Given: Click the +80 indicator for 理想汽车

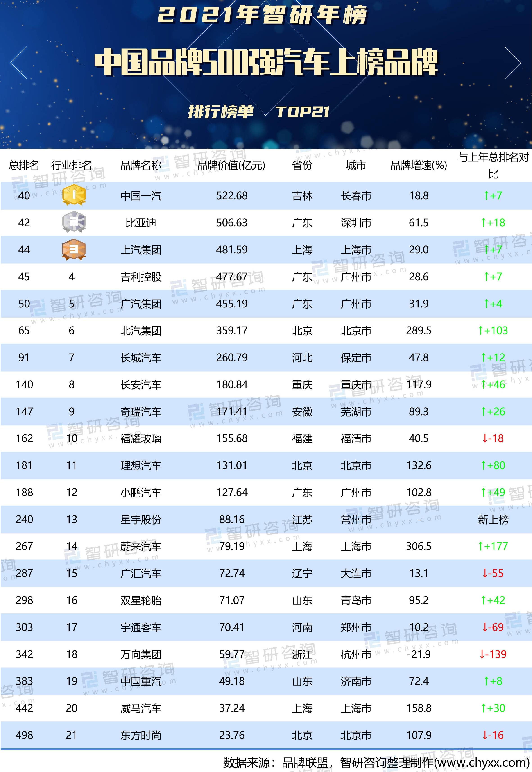Looking at the screenshot, I should 493,465.
